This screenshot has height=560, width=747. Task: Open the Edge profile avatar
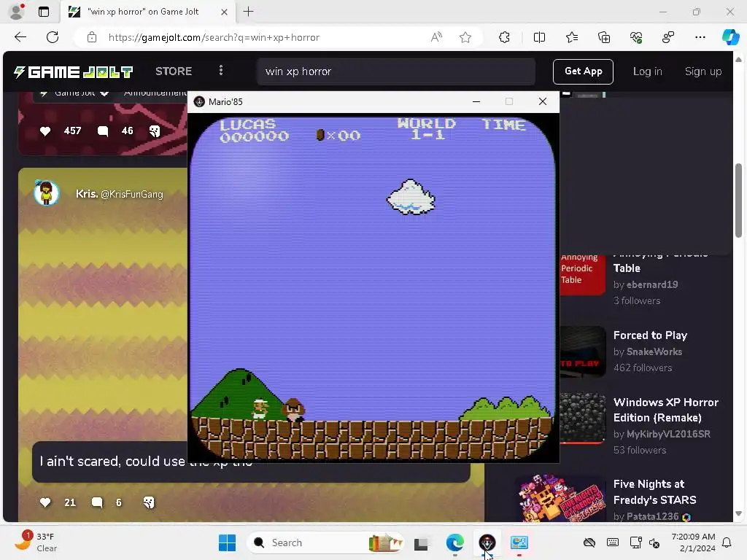point(17,12)
